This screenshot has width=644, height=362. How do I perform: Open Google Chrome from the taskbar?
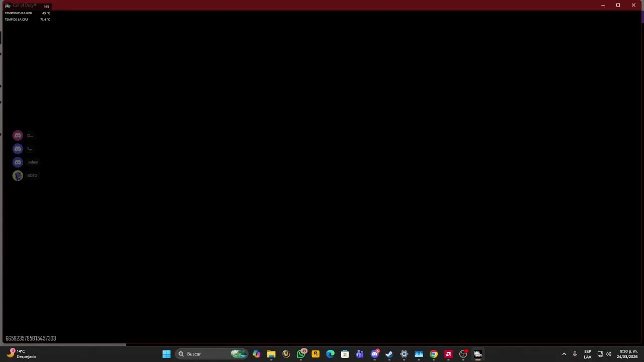[x=434, y=354]
